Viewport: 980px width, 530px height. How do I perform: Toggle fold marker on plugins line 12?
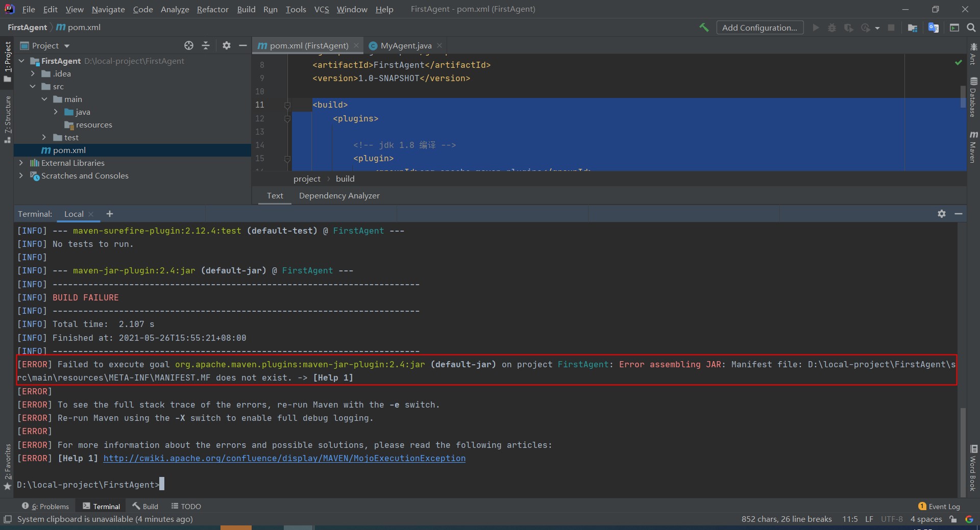[287, 119]
